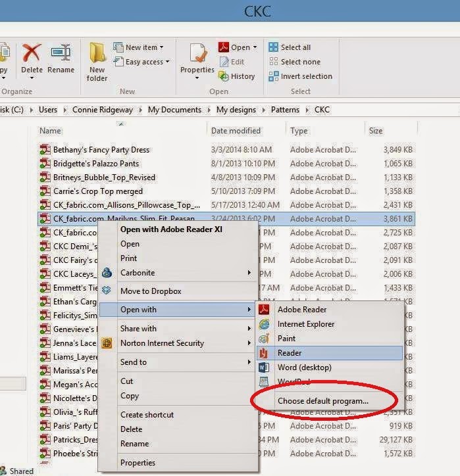Select Move to Dropbox
The image size is (460, 476).
pos(151,291)
